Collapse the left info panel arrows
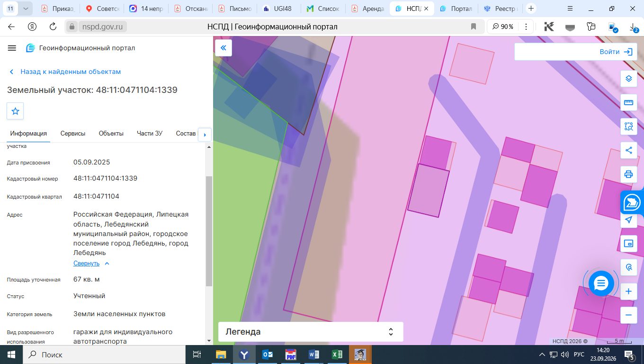The height and width of the screenshot is (364, 644). pyautogui.click(x=224, y=48)
